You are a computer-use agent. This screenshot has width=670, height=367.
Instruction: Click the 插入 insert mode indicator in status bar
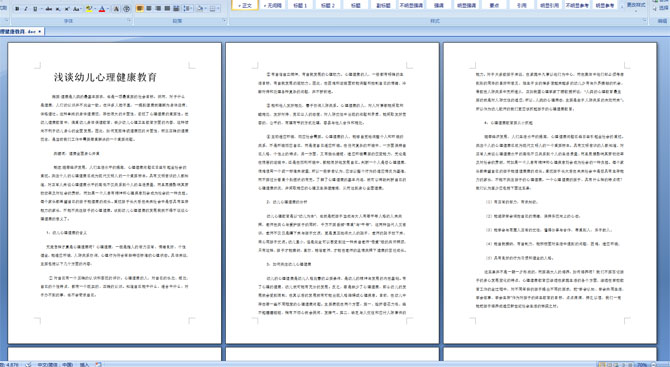point(84,364)
